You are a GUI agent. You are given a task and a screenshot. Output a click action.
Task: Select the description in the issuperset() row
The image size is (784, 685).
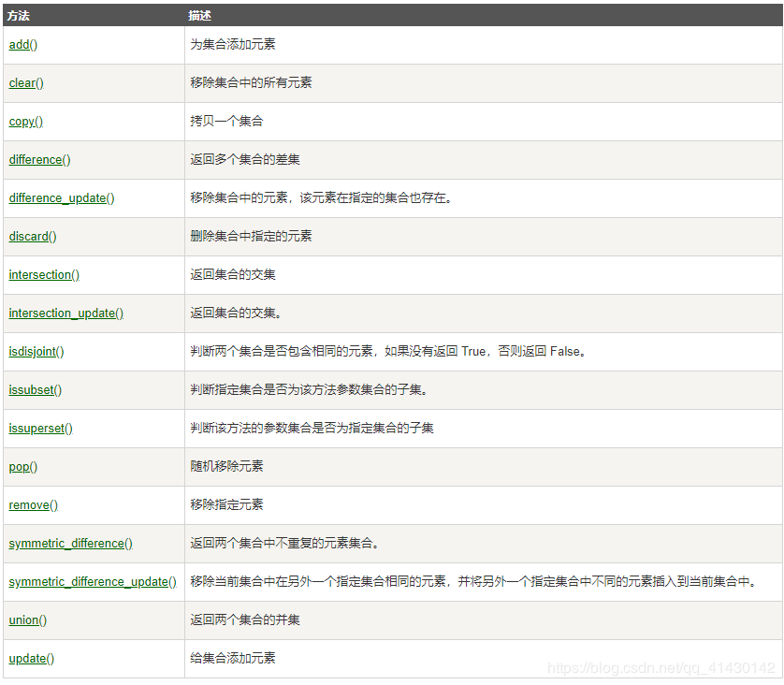(x=312, y=428)
